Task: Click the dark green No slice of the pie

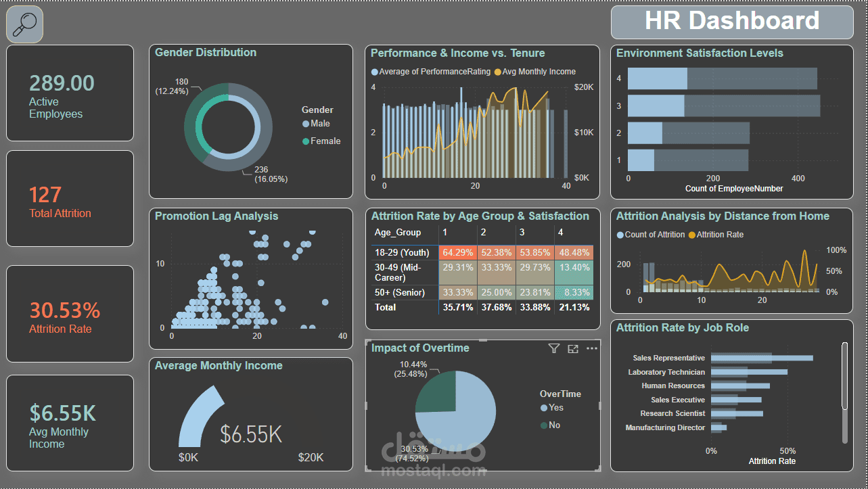Action: 436,392
